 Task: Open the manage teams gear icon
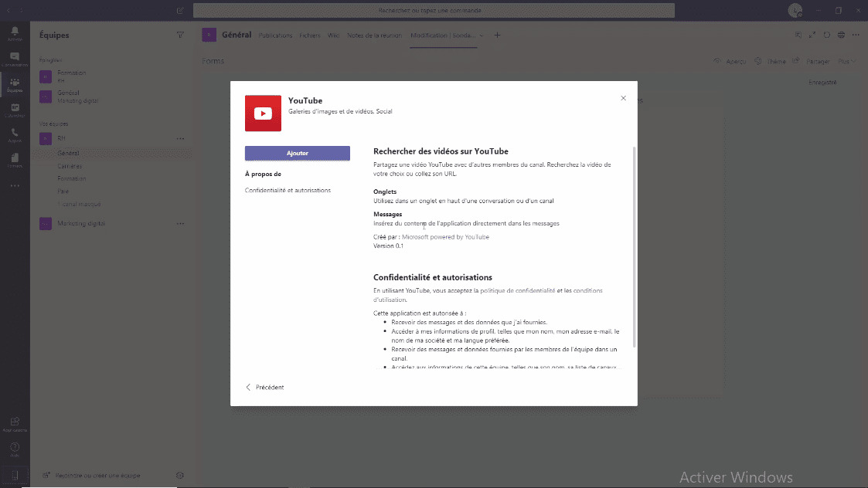[180, 476]
